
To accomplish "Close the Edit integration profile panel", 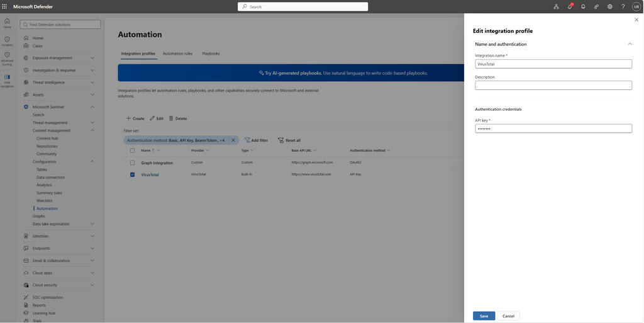I will 636,20.
